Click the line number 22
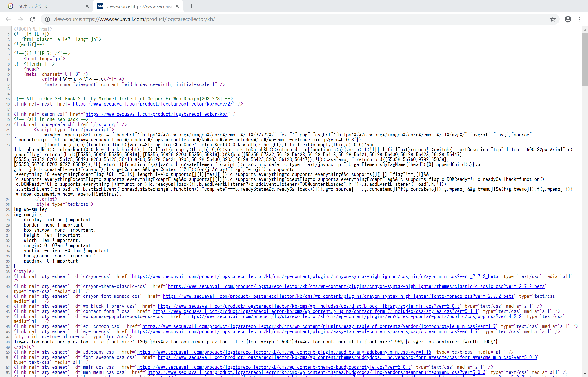The image size is (588, 377). pos(8,135)
